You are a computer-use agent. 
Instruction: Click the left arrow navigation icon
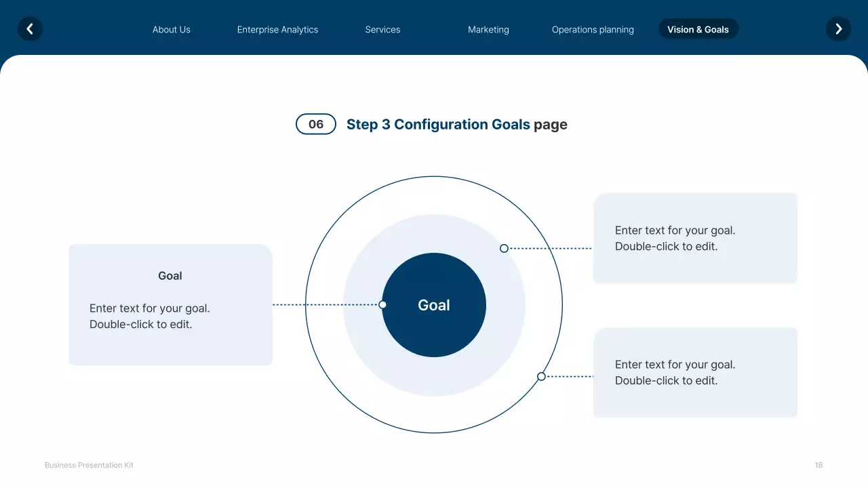point(30,29)
